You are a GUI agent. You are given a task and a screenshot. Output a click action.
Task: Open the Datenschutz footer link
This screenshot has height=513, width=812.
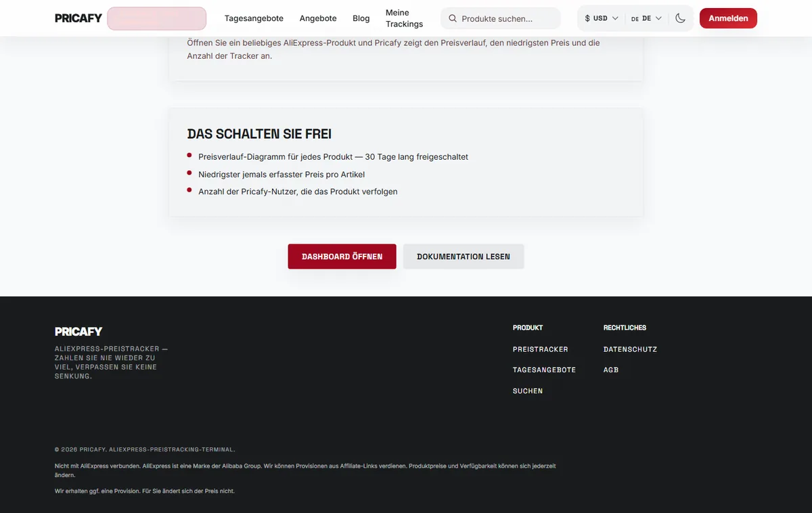[x=630, y=349]
